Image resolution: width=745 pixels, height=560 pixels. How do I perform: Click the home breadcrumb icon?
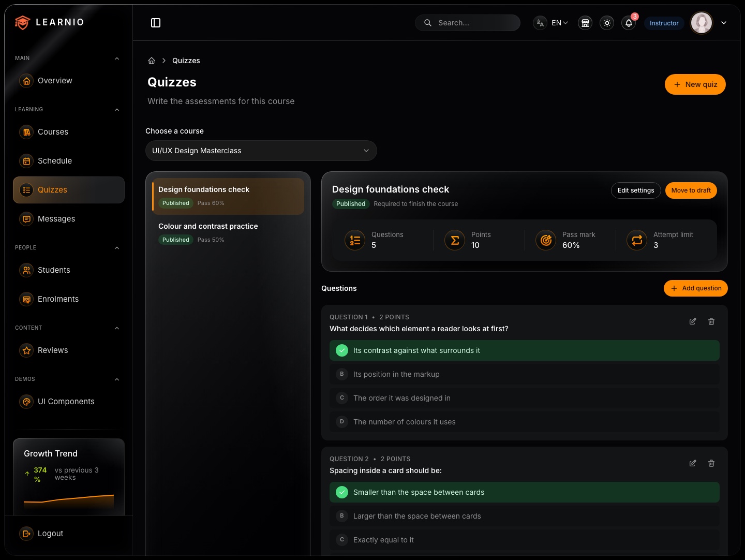tap(152, 61)
